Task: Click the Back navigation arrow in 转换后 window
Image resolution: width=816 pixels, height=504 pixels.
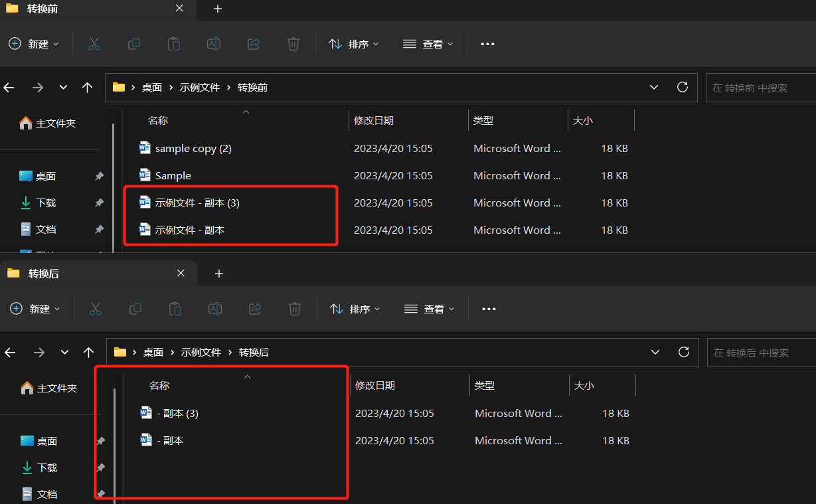Action: pos(10,353)
